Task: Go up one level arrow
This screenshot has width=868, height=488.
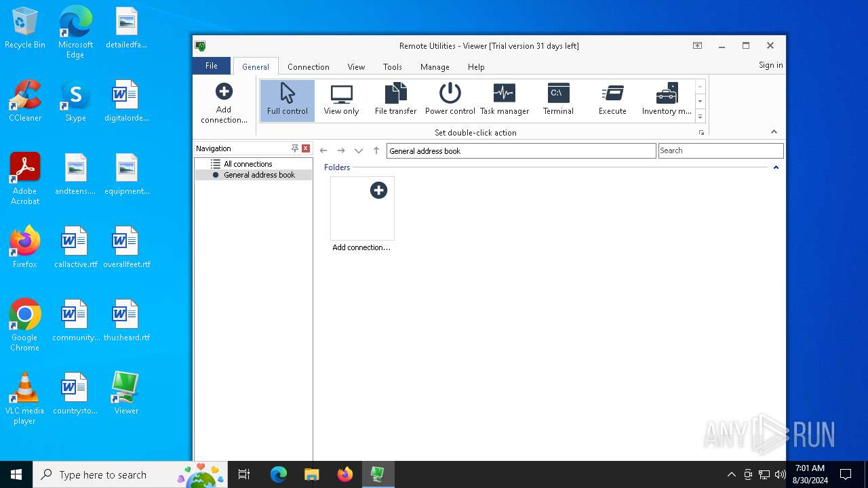Action: (x=376, y=150)
